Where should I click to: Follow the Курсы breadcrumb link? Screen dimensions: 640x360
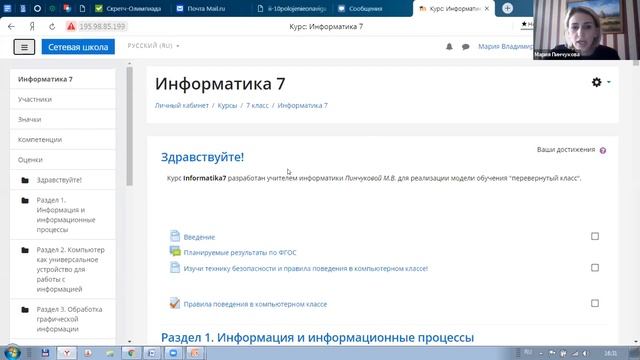click(227, 105)
